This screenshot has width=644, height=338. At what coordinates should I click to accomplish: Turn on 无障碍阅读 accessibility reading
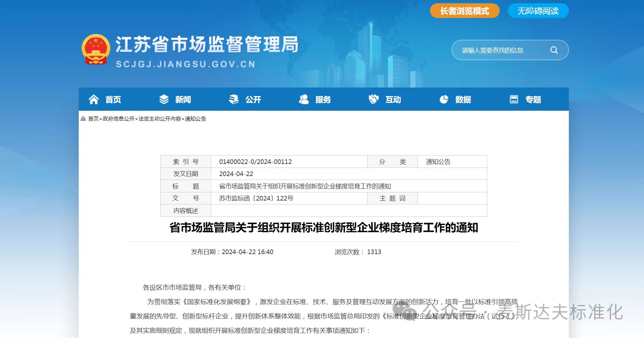click(x=538, y=11)
